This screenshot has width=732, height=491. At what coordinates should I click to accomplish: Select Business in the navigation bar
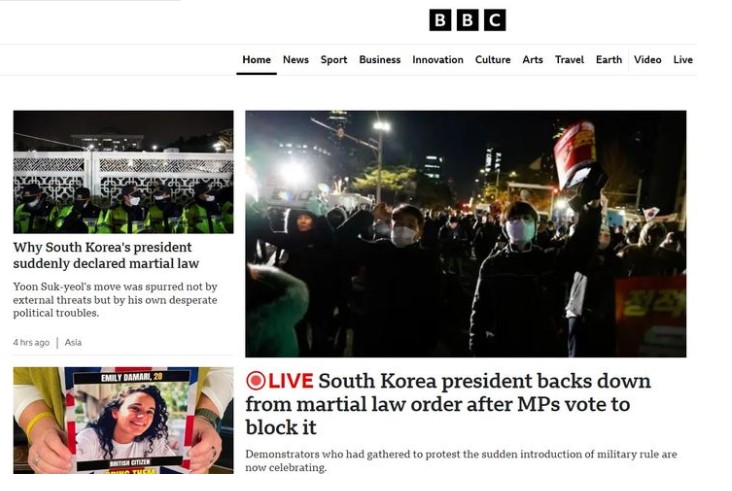380,60
